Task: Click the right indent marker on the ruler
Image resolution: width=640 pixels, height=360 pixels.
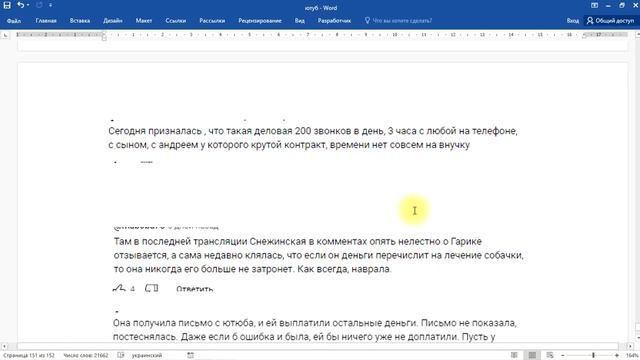Action: click(585, 37)
